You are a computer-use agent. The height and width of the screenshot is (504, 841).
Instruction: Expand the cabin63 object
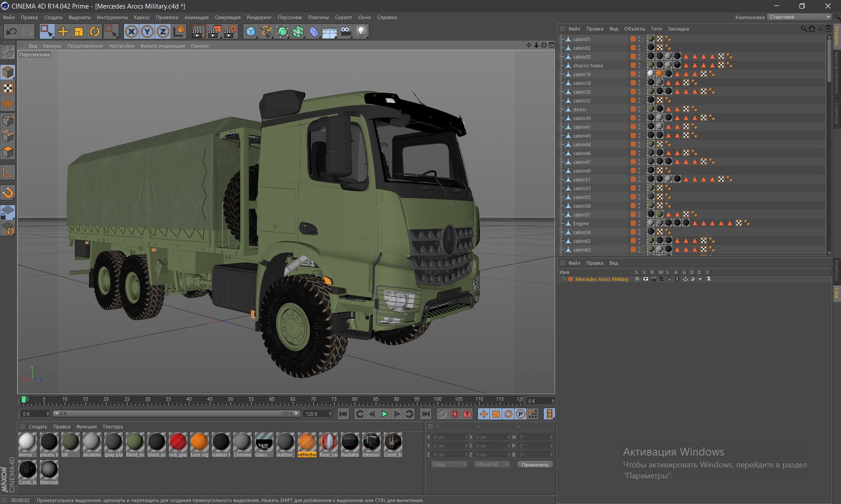coord(563,250)
